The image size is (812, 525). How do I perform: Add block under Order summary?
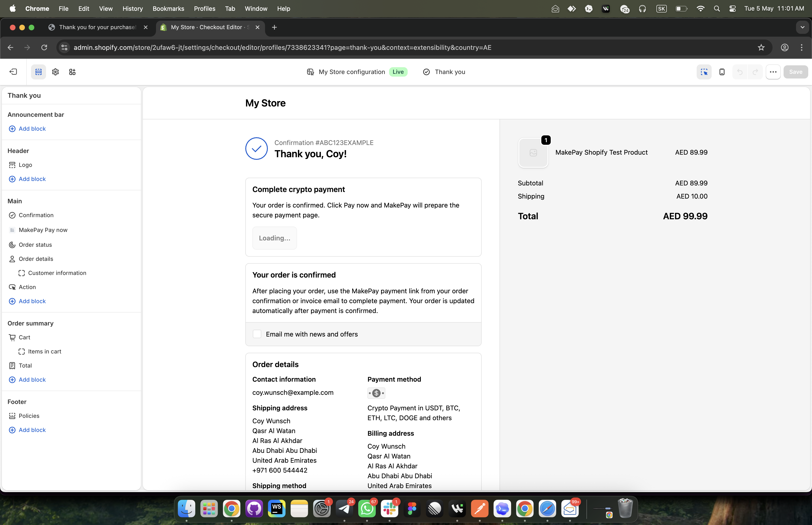coord(27,380)
